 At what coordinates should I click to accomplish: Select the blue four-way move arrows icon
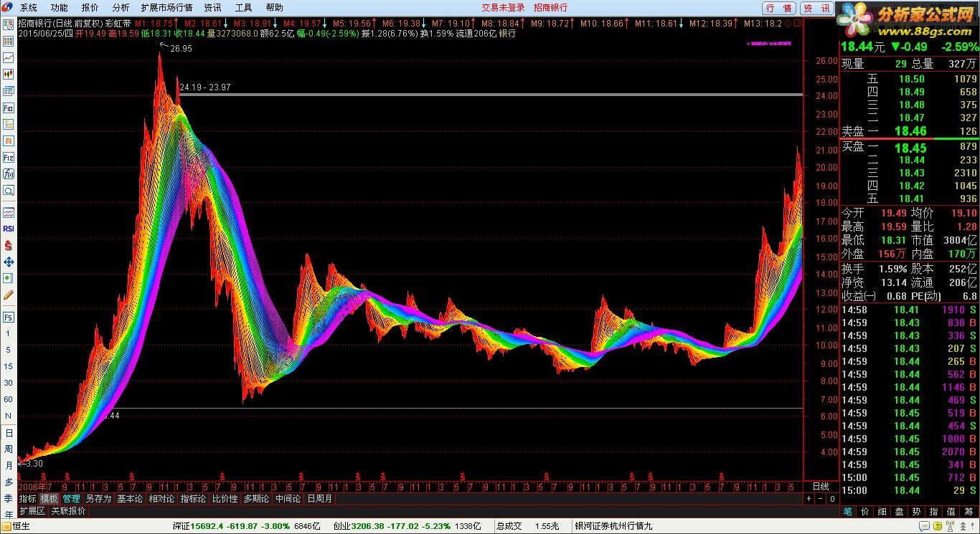pos(9,262)
